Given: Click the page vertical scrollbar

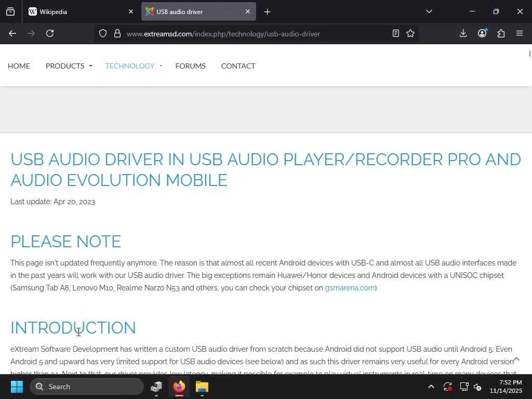Looking at the screenshot, I should point(529,54).
